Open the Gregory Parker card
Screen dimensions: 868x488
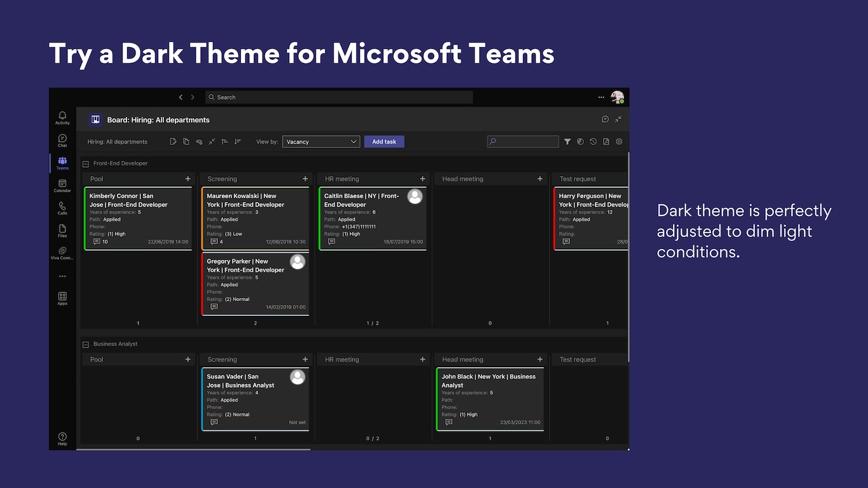click(x=255, y=283)
